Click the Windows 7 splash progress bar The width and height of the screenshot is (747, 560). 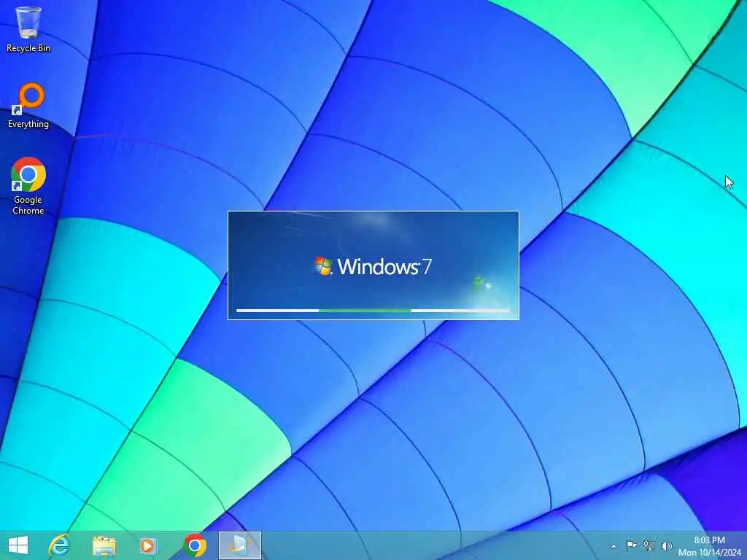373,311
